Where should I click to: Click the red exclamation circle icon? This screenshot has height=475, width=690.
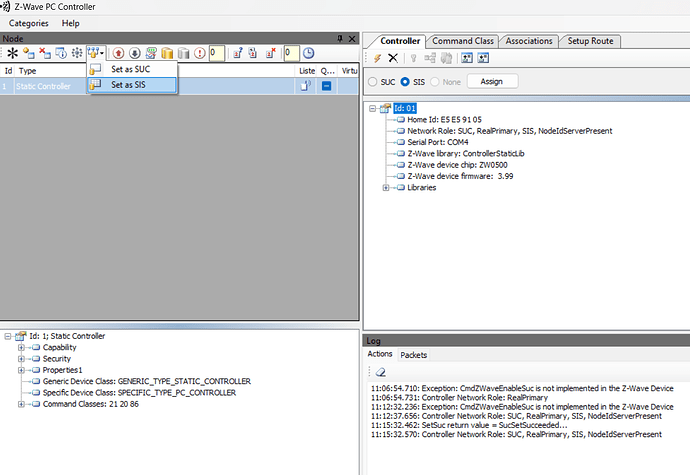tap(200, 53)
